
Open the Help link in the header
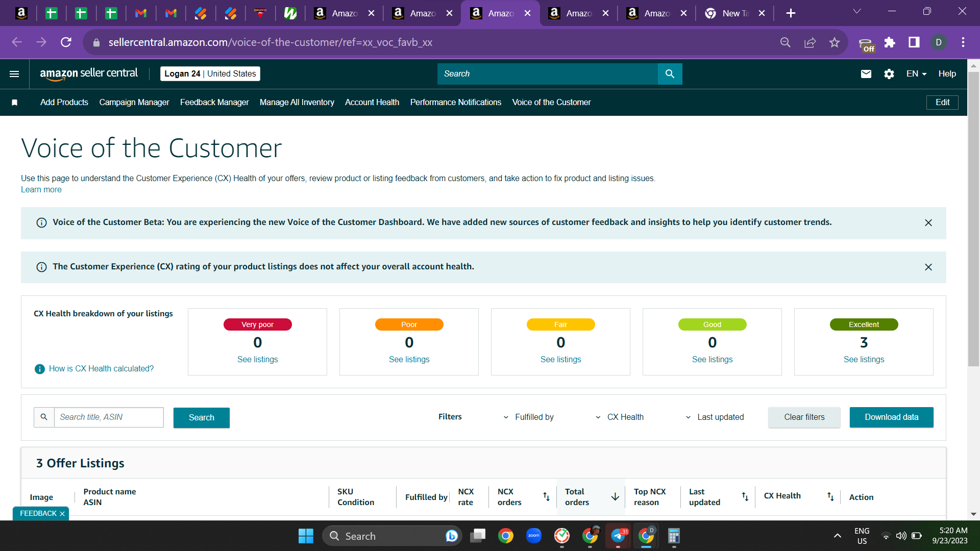pos(947,74)
